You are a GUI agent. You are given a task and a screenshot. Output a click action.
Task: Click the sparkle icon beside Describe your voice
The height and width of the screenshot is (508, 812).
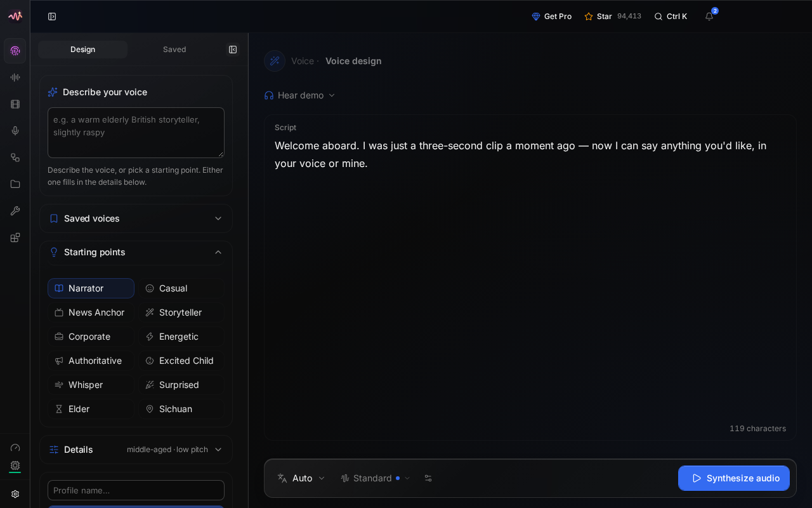coord(53,92)
